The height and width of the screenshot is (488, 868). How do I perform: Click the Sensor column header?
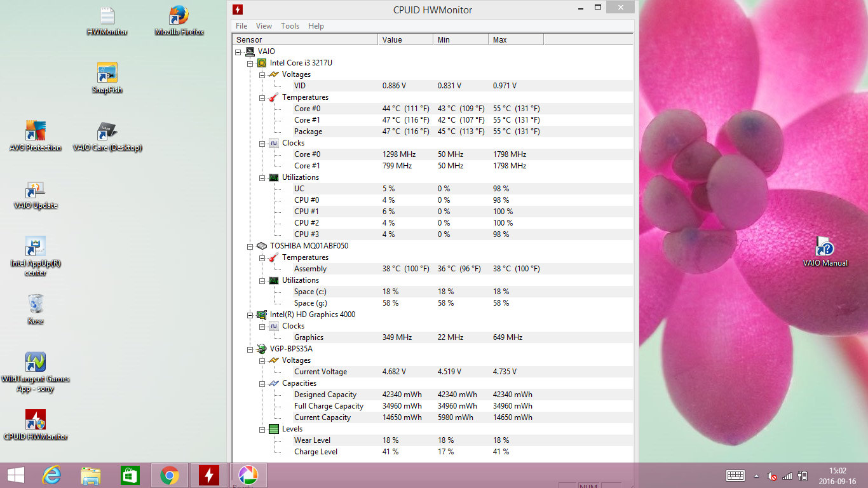coord(305,39)
